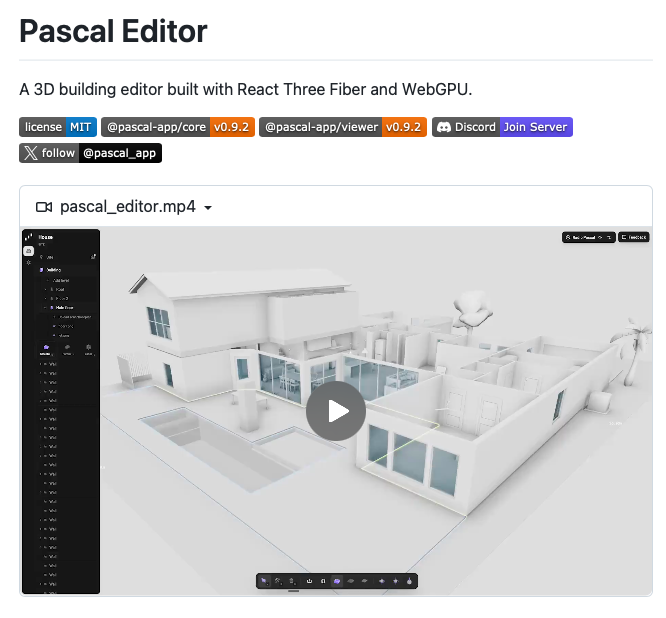Open the @pascal-app/viewer v0.9.2 badge
Screen dimensions: 666x618
(343, 127)
